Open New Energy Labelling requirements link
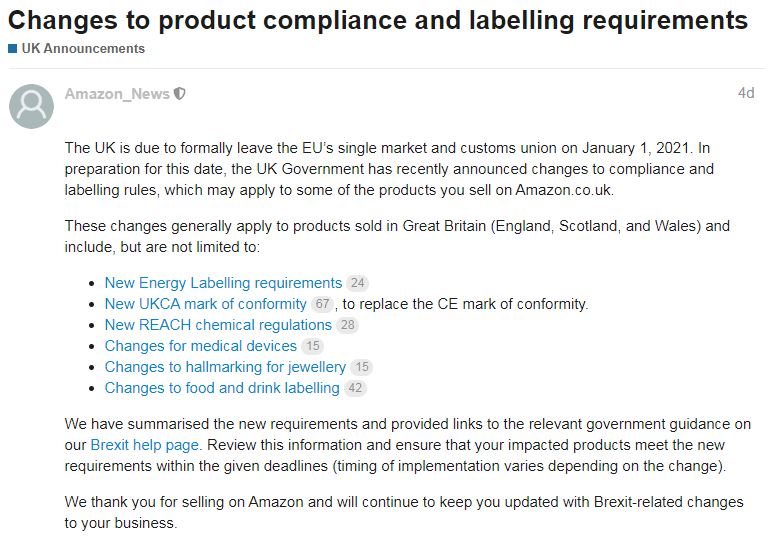The image size is (772, 549). [223, 283]
